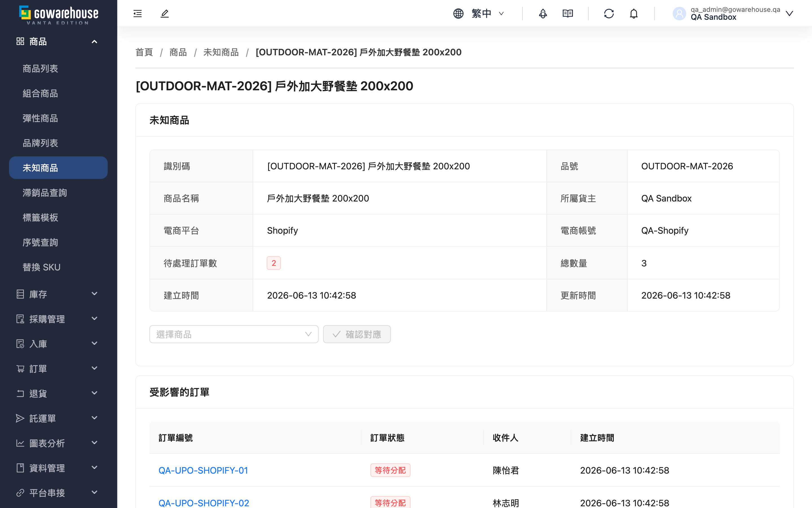Click the globe language icon

pos(458,14)
